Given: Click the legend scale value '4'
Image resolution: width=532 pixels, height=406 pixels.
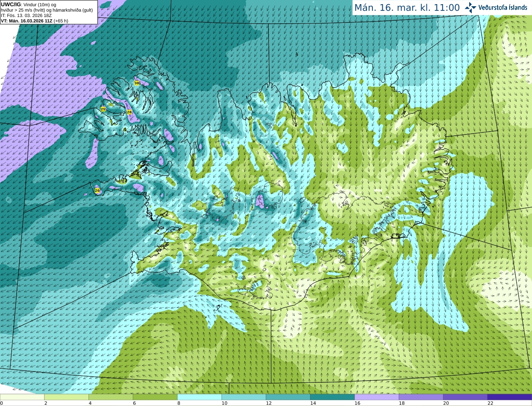Looking at the screenshot, I should pos(90,403).
